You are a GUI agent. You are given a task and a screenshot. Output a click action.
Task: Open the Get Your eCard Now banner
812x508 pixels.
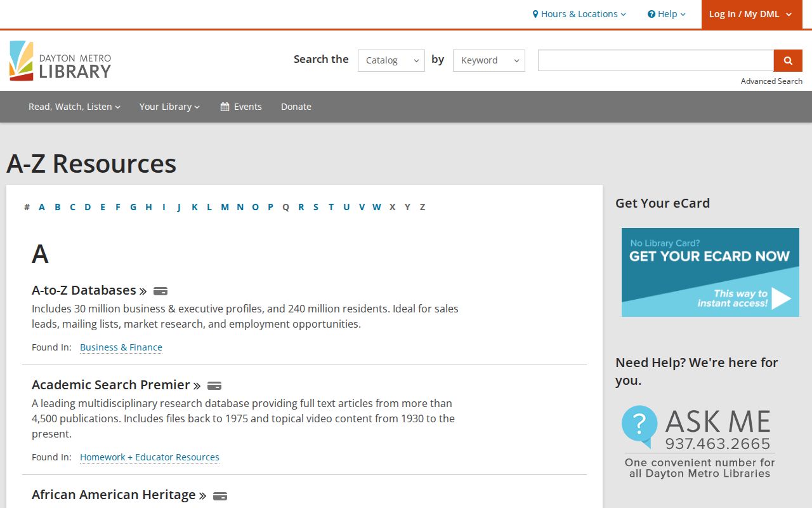point(710,272)
